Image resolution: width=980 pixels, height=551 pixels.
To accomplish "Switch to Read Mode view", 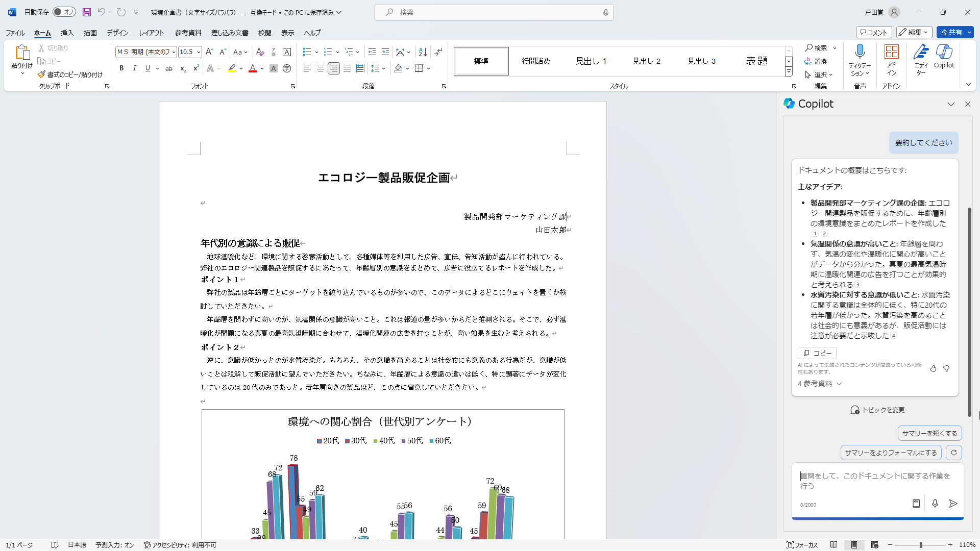I will pos(834,545).
